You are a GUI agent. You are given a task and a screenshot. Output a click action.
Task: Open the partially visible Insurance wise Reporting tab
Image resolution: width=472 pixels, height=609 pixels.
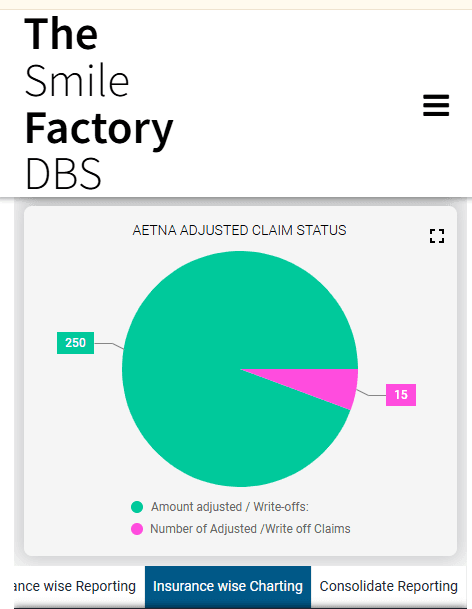(x=75, y=586)
